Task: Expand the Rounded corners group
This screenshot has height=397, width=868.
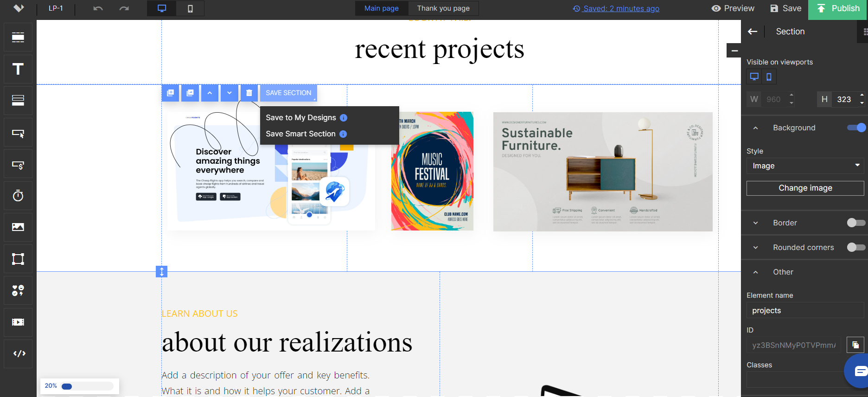Action: coord(755,248)
